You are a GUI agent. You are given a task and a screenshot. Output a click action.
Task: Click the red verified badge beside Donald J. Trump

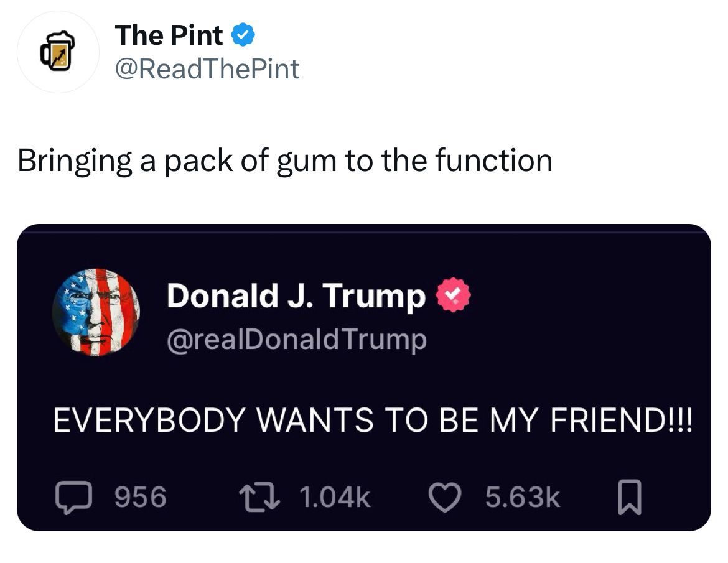453,295
